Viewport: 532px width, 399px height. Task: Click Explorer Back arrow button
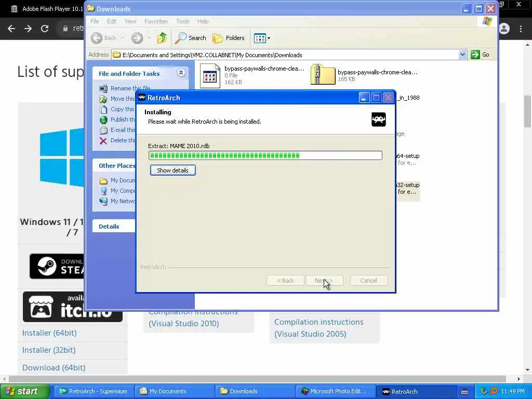coord(97,38)
